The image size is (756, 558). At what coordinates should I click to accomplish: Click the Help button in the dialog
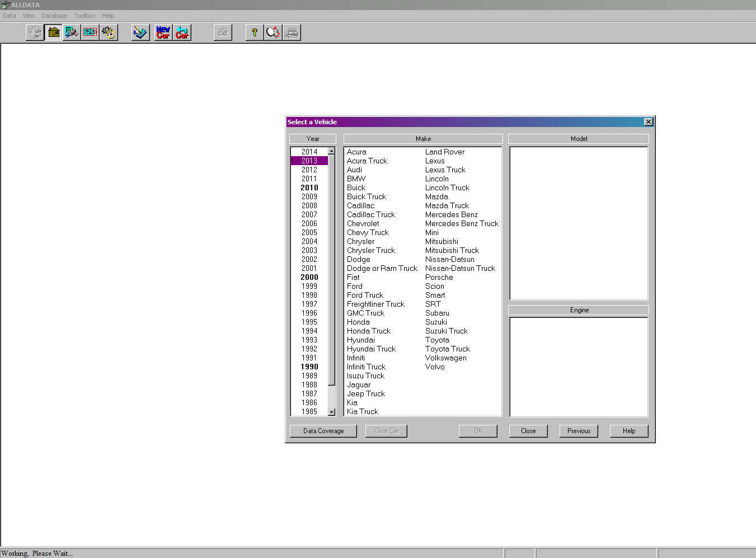pos(629,431)
